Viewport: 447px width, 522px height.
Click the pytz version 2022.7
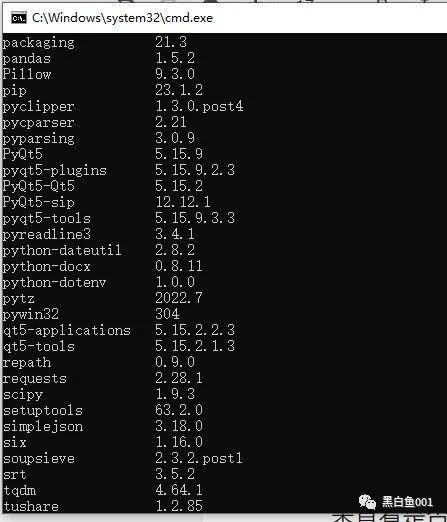tap(179, 298)
